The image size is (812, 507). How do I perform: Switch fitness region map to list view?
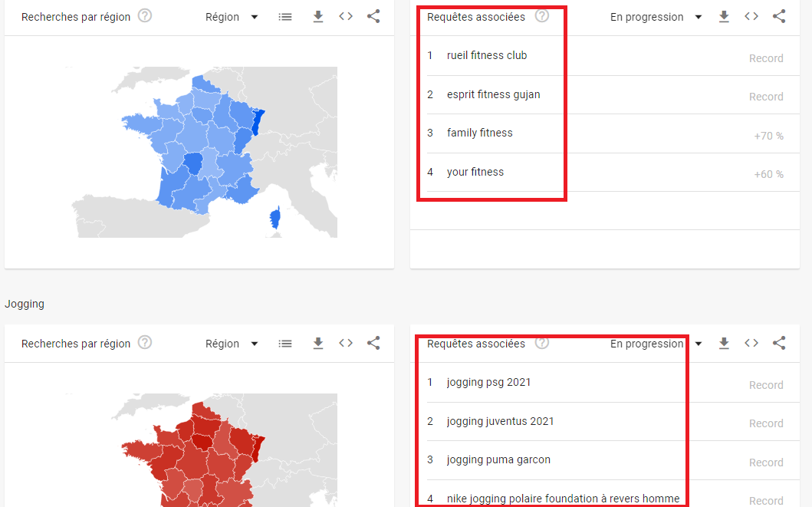284,17
